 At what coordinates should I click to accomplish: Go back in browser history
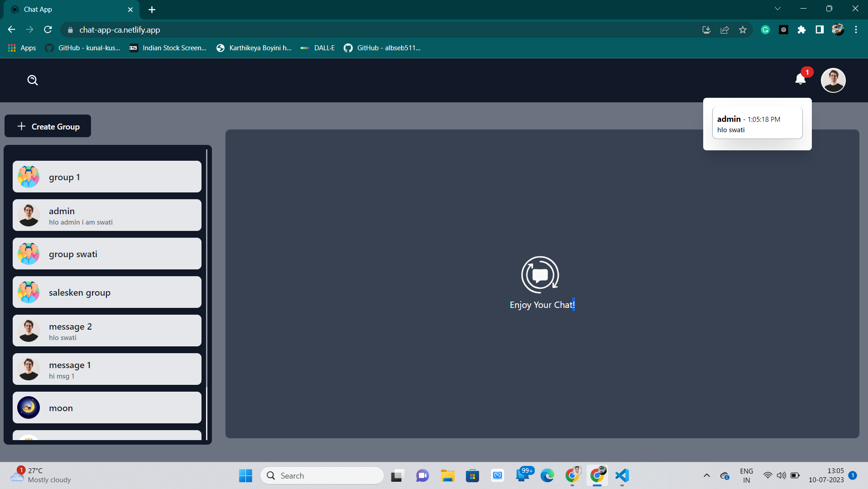12,30
